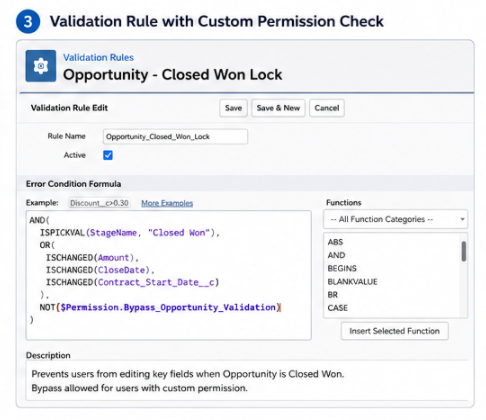Select BEGINS in the functions list

point(342,268)
